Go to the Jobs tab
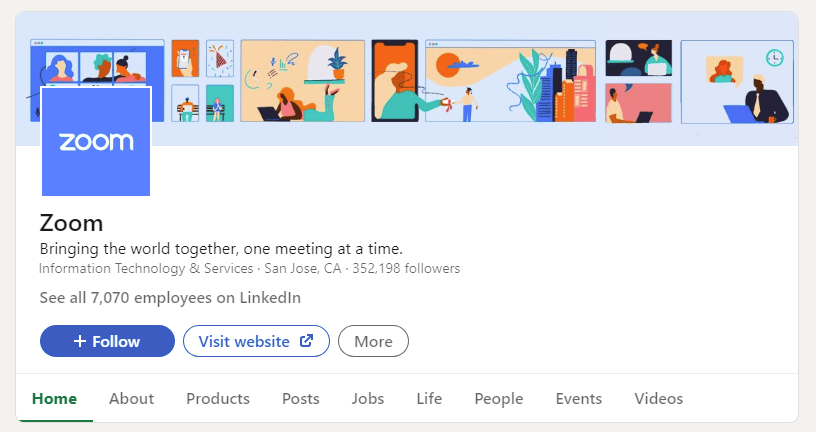Screen dimensions: 816x432 point(368,399)
